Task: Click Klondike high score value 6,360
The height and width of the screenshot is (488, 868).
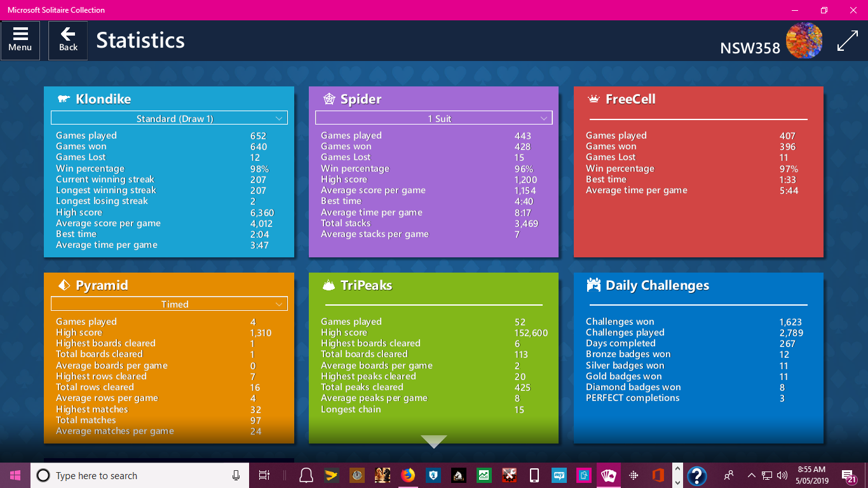Action: pyautogui.click(x=262, y=213)
